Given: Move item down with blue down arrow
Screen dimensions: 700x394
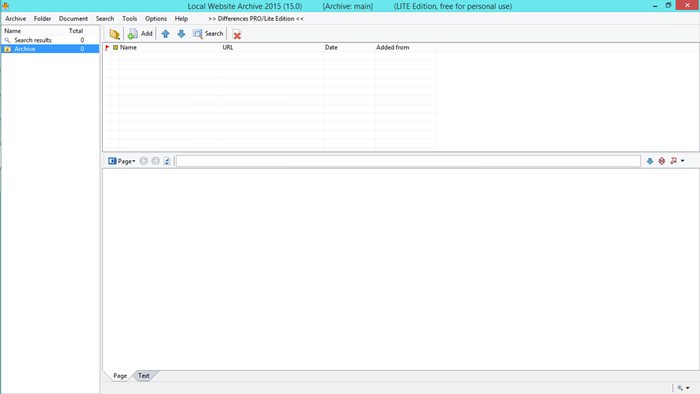Looking at the screenshot, I should [x=181, y=34].
